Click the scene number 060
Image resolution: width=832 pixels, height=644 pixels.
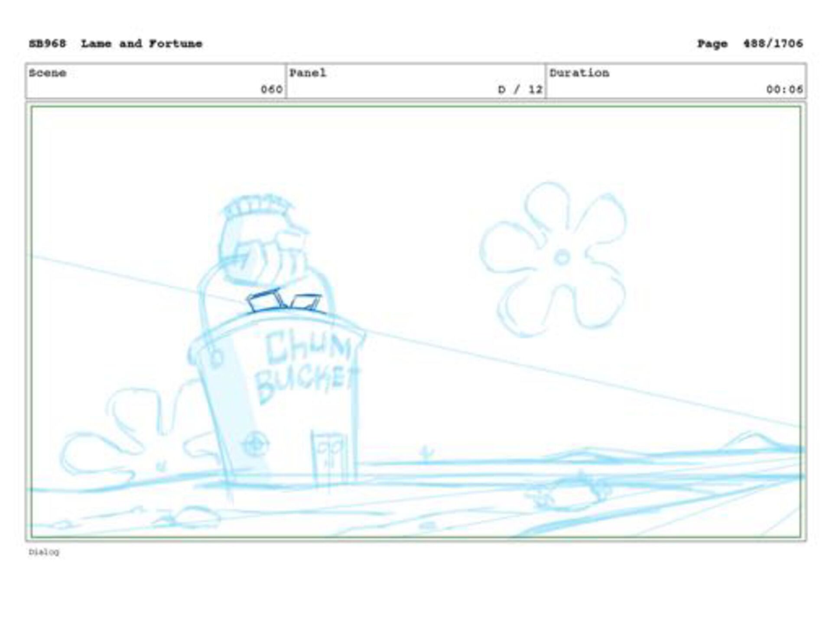272,89
